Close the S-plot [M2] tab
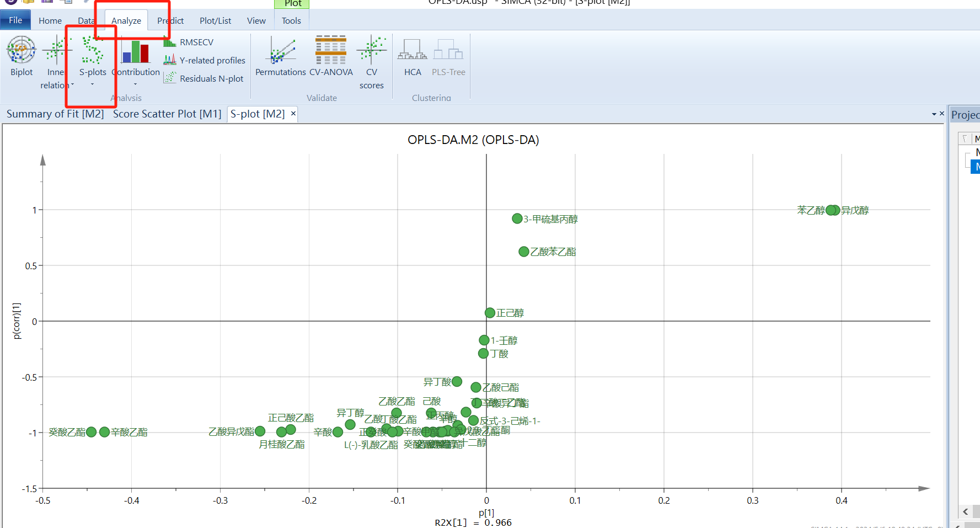This screenshot has height=528, width=980. click(x=293, y=114)
